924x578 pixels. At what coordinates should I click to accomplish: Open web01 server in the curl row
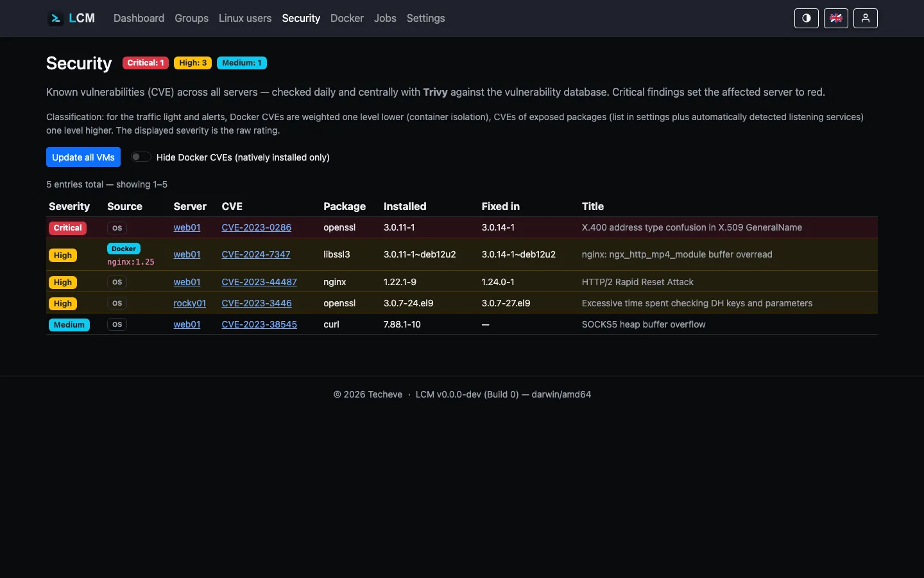[187, 324]
